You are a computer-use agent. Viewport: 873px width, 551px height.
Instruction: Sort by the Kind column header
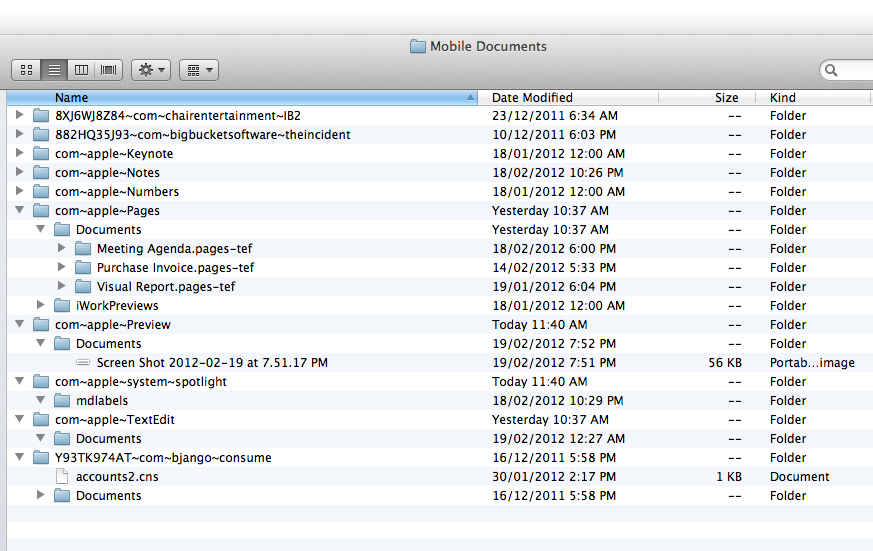coord(813,97)
